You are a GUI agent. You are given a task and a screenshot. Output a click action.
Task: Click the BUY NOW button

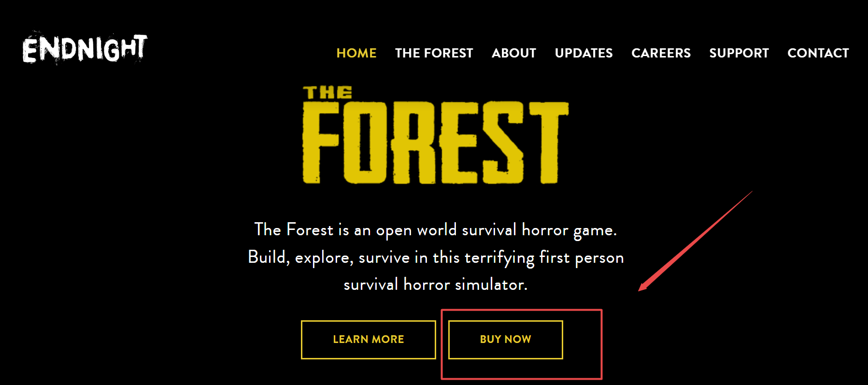tap(506, 340)
